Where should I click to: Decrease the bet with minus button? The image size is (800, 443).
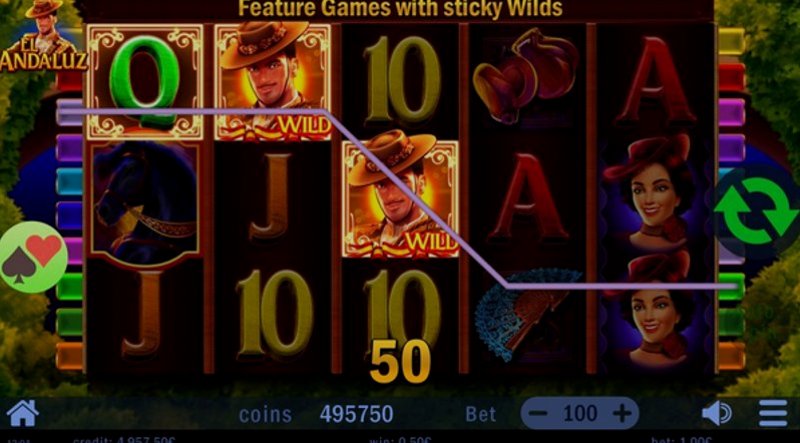coord(541,413)
